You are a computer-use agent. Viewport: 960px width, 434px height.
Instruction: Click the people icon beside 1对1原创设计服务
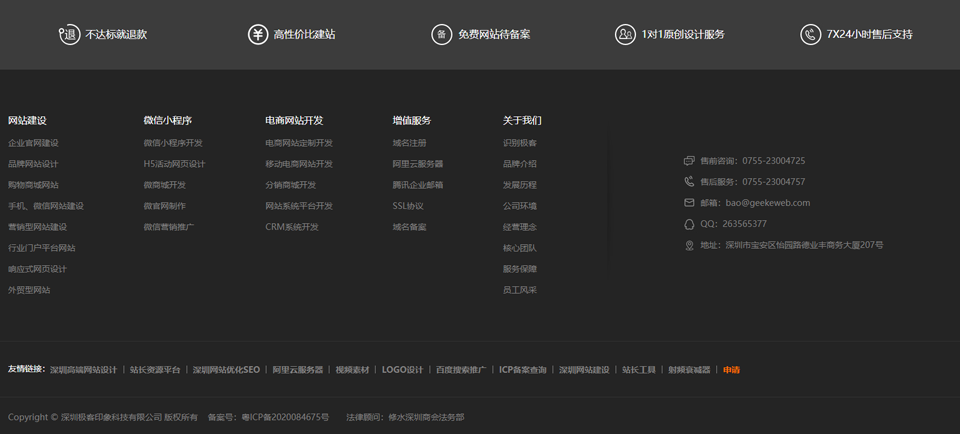[625, 34]
